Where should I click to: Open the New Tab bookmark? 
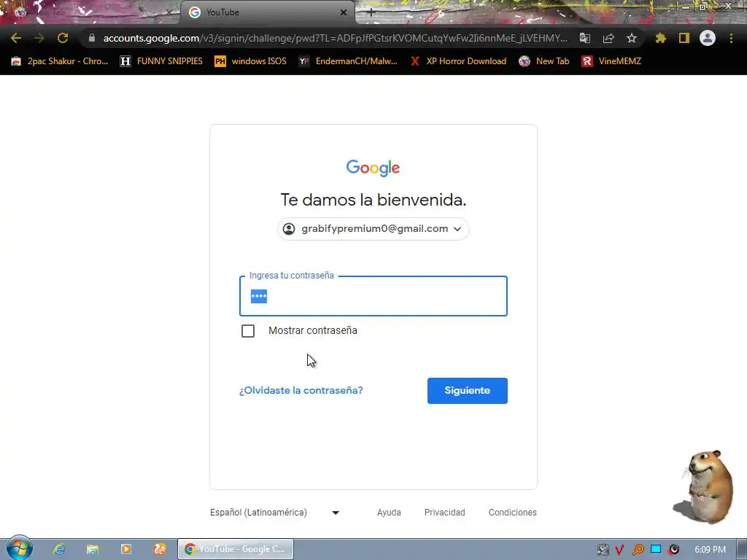point(544,61)
